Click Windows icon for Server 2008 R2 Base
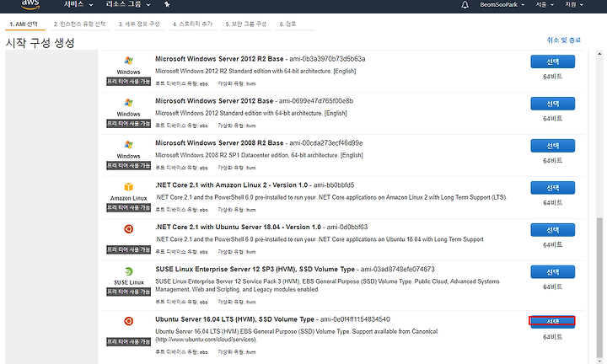607x364 pixels. point(128,145)
